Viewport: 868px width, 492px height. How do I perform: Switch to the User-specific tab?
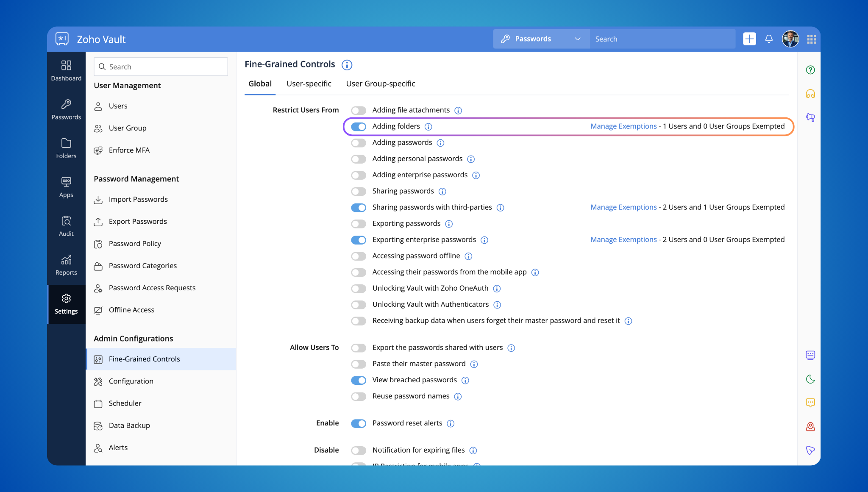pos(309,83)
